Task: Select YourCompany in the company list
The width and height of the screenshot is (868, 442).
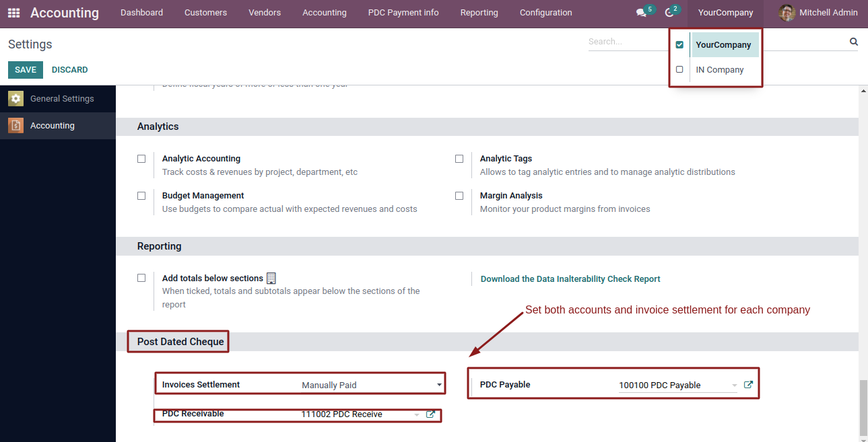Action: (724, 45)
